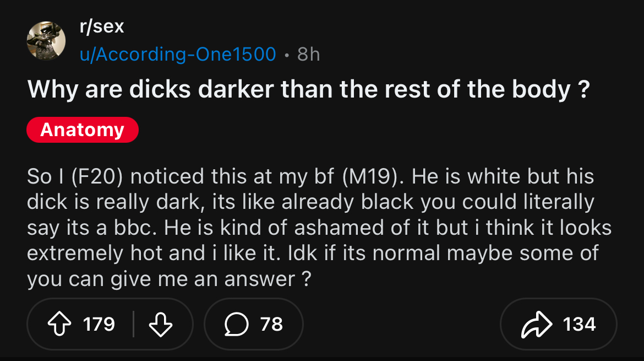644x361 pixels.
Task: Click the 8h post timestamp
Action: [x=308, y=54]
